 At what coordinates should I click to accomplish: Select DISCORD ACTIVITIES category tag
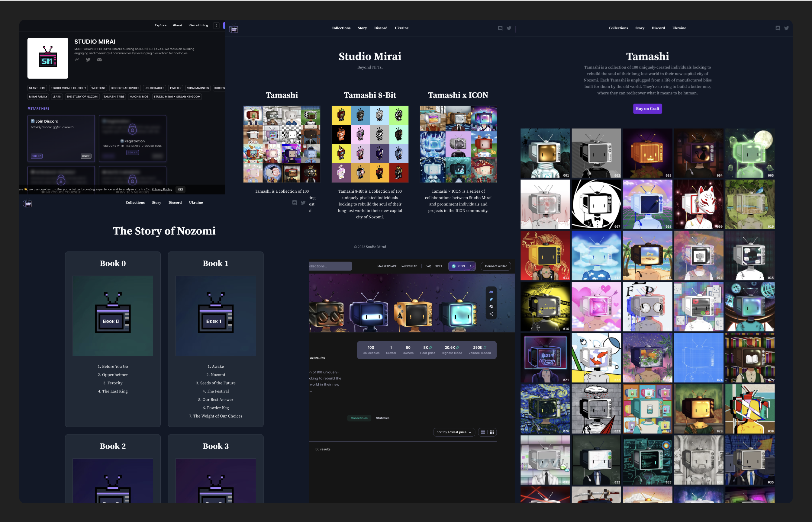point(125,88)
